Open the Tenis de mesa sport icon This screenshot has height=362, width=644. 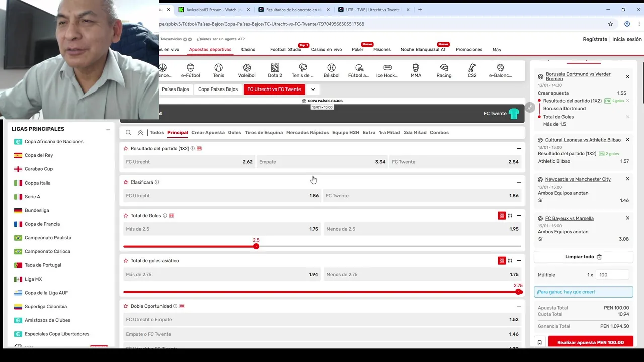(303, 71)
